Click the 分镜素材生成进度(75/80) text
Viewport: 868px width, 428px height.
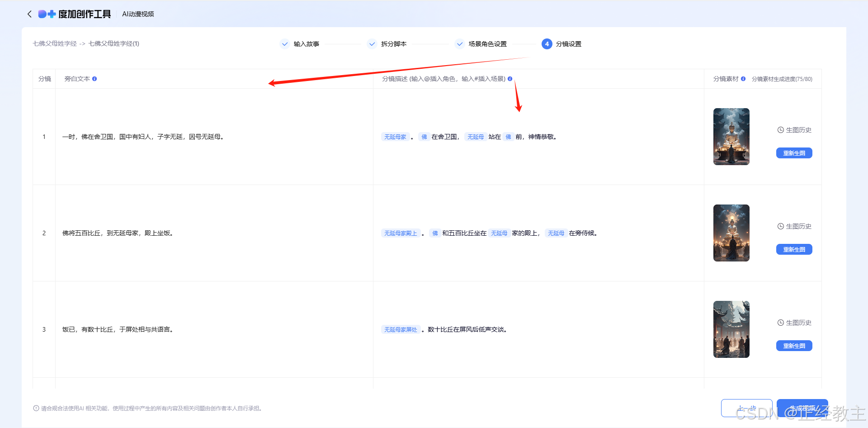[782, 79]
